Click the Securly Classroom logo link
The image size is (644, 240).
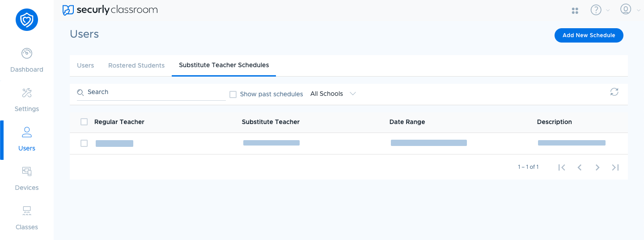pyautogui.click(x=110, y=10)
